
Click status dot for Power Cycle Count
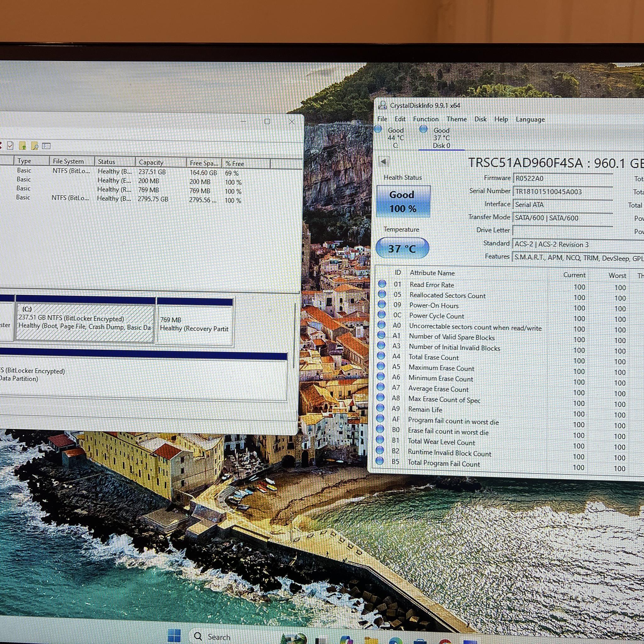pos(382,315)
